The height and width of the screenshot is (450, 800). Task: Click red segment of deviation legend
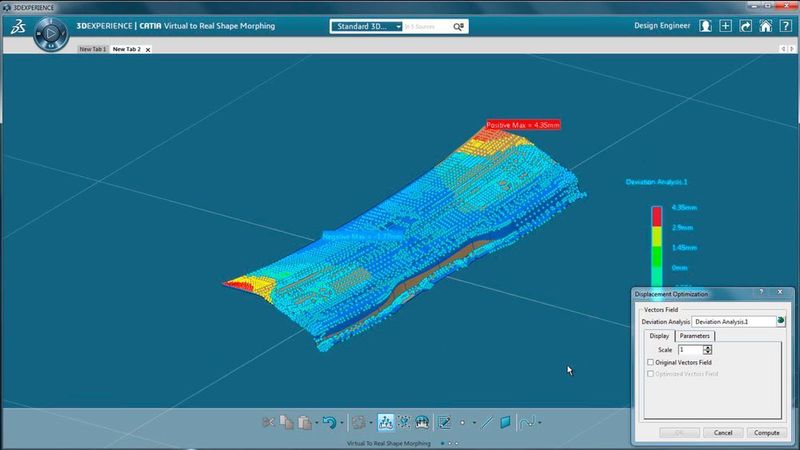(x=657, y=216)
